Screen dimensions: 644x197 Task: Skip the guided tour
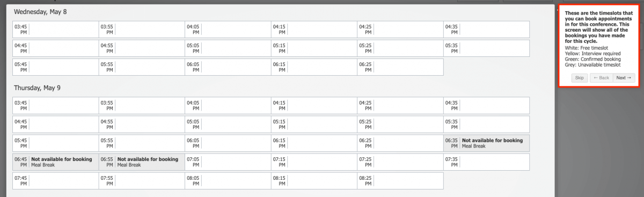point(580,78)
